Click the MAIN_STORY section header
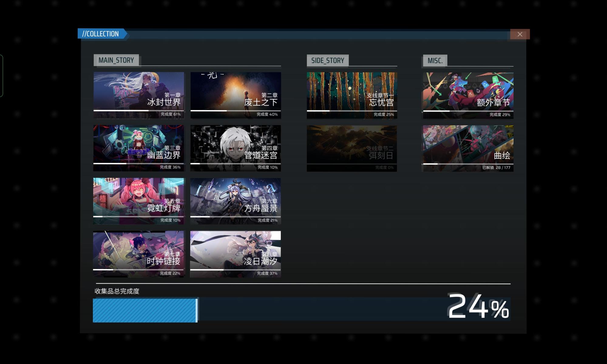Image resolution: width=607 pixels, height=364 pixels. (x=116, y=60)
